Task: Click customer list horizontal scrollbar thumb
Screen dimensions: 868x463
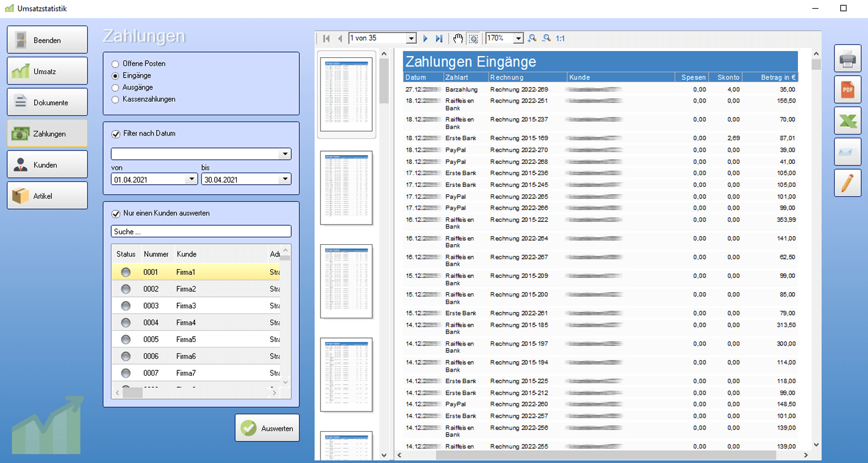Action: [x=133, y=392]
